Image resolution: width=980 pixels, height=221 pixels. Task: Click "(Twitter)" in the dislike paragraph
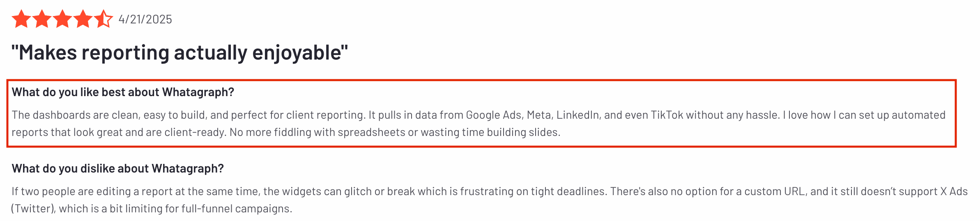pos(33,209)
